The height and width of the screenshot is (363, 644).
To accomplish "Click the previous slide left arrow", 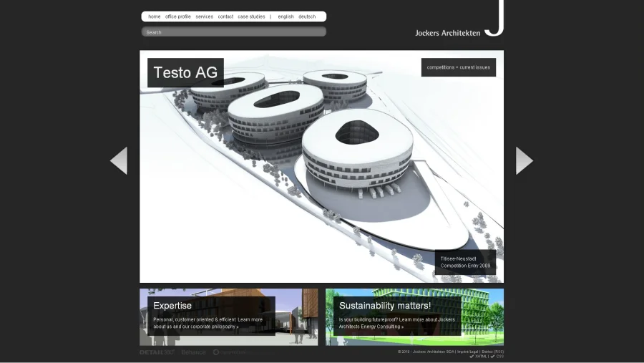I will tap(119, 160).
